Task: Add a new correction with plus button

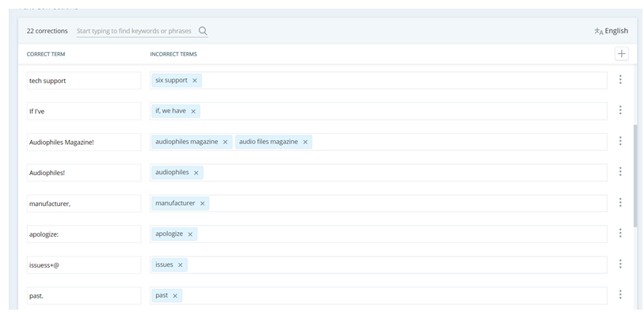Action: [621, 54]
